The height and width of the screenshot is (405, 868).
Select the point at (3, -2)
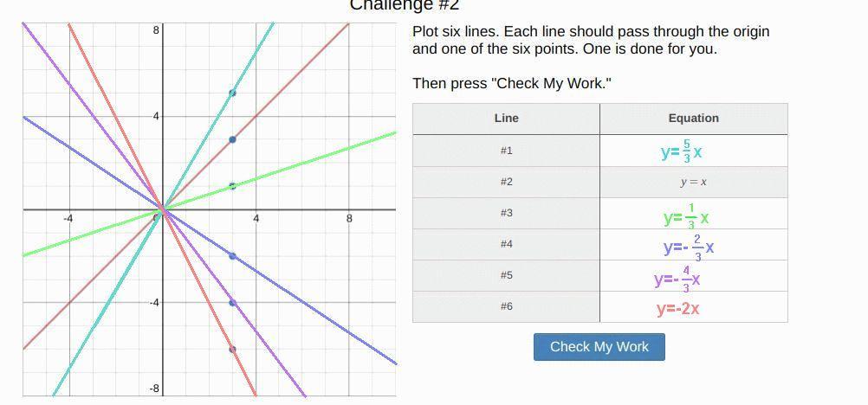click(232, 256)
